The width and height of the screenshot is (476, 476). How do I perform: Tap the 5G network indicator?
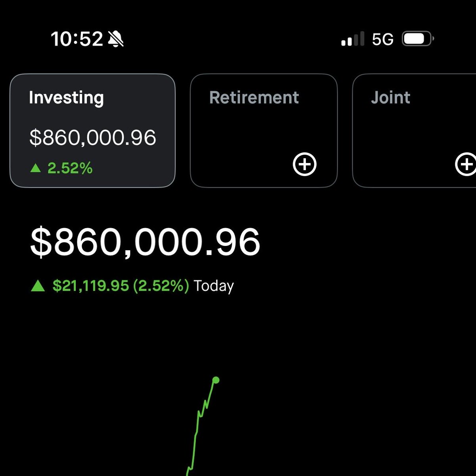tap(383, 39)
